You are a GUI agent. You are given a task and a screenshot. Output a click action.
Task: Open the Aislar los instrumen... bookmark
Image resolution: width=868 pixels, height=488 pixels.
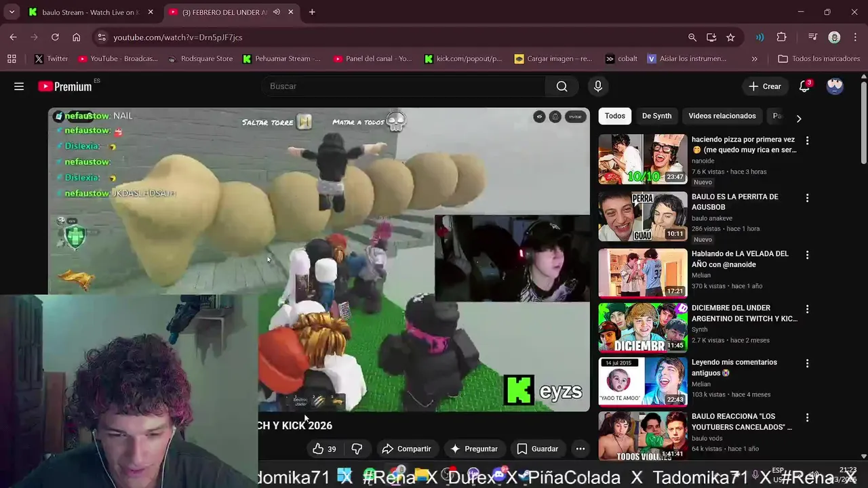coord(687,59)
